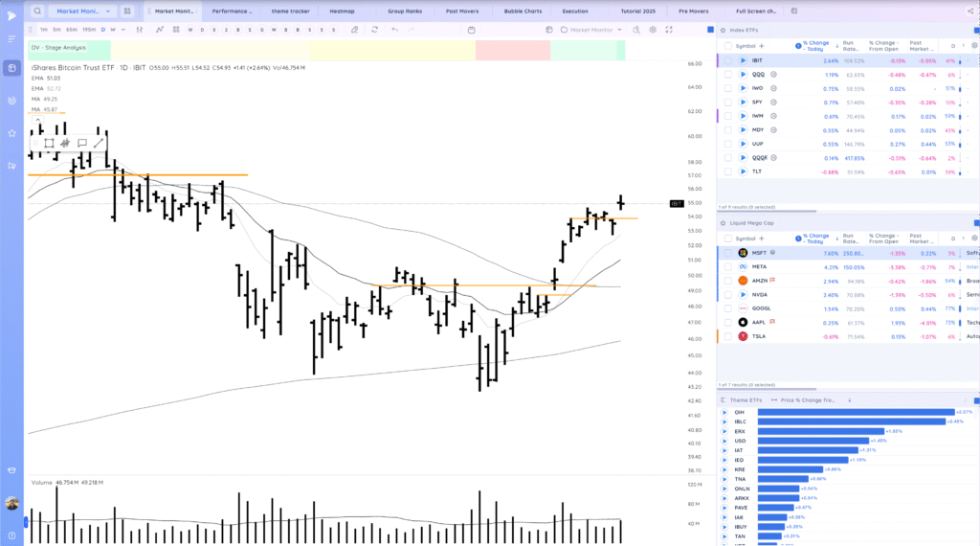Switch to the theme tracker tab
Viewport: 980px width, 546px height.
click(x=291, y=11)
